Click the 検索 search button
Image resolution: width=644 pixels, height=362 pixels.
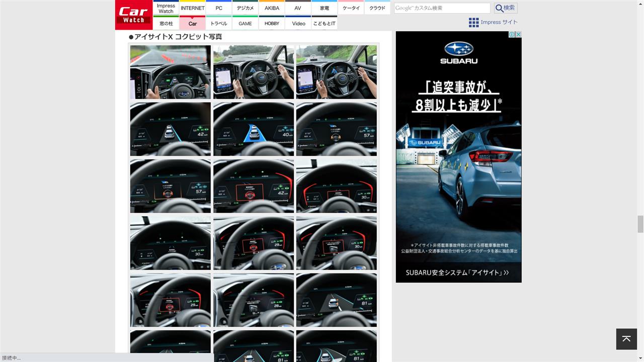506,8
